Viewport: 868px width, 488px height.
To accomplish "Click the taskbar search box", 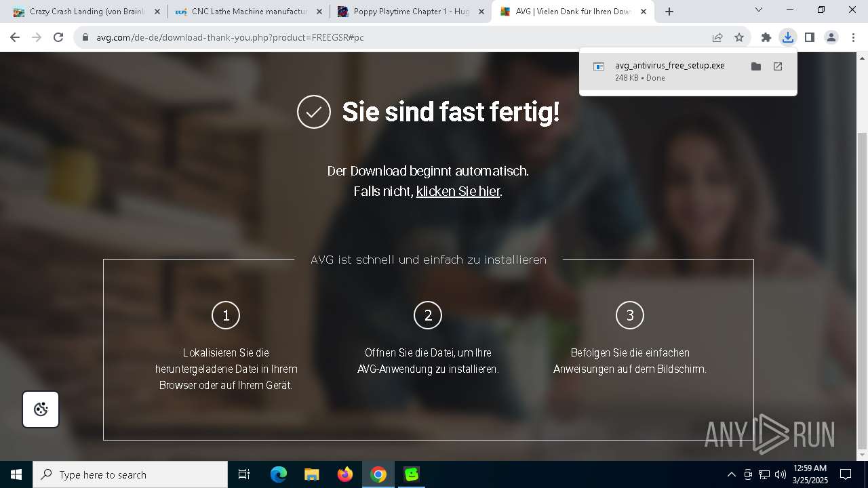I will point(130,474).
